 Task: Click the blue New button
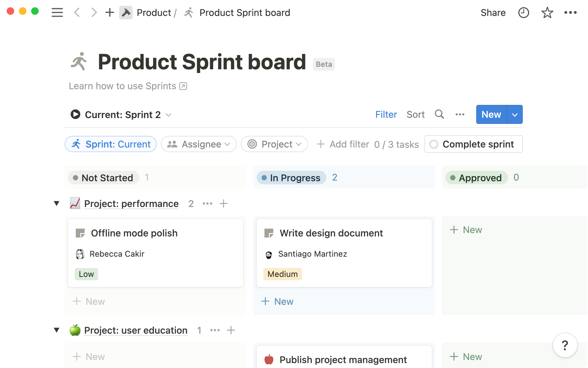click(x=491, y=114)
